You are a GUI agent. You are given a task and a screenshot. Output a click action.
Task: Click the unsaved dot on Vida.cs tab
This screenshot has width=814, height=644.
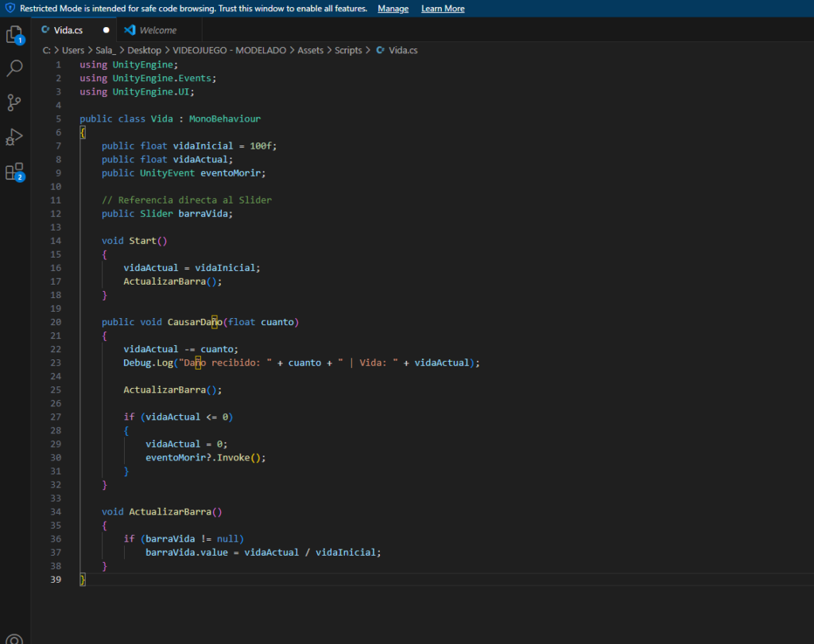(107, 30)
